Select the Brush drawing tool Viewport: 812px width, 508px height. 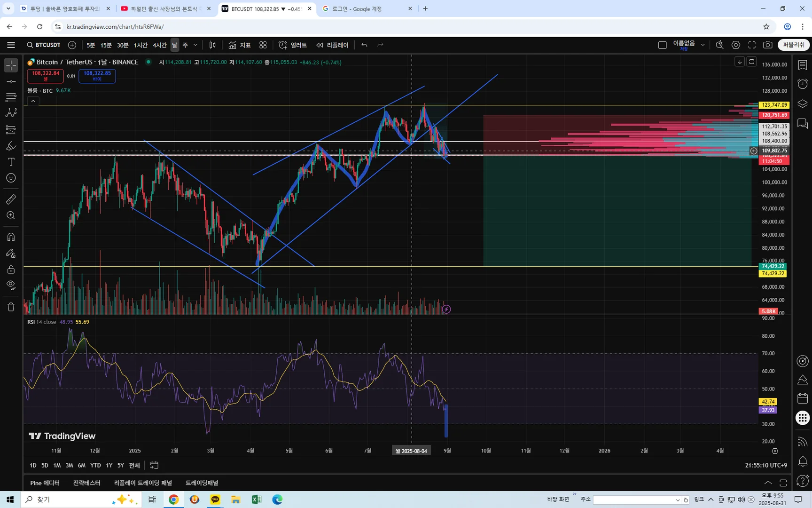pos(11,146)
